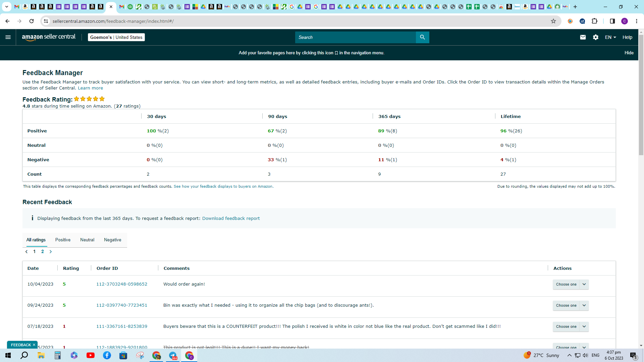Open the hamburger navigation menu
Screen dimensions: 644x362
pos(8,37)
